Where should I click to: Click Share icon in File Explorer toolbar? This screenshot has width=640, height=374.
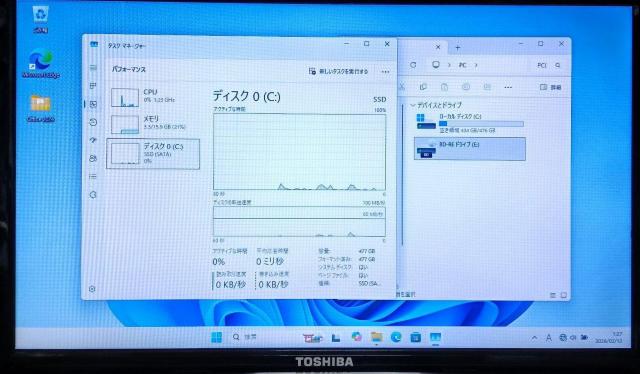[x=487, y=87]
